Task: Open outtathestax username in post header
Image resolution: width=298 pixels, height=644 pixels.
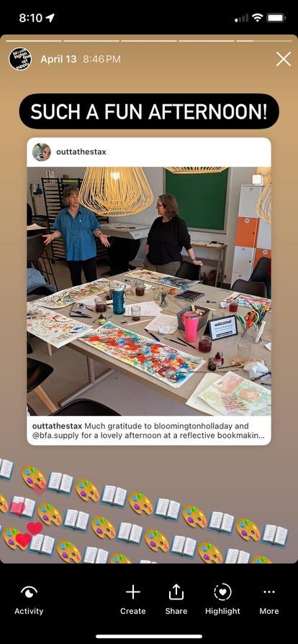Action: tap(81, 152)
